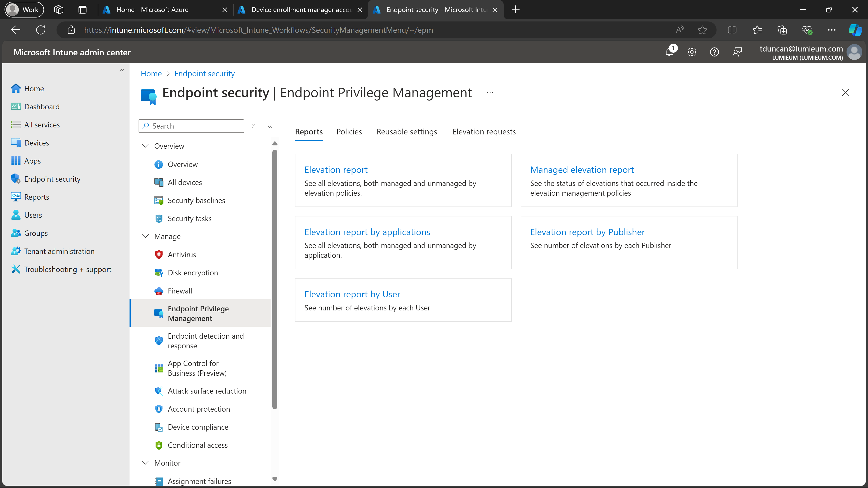Switch to Home - Microsoft Azure browser tab
Image resolution: width=868 pixels, height=488 pixels.
(165, 9)
